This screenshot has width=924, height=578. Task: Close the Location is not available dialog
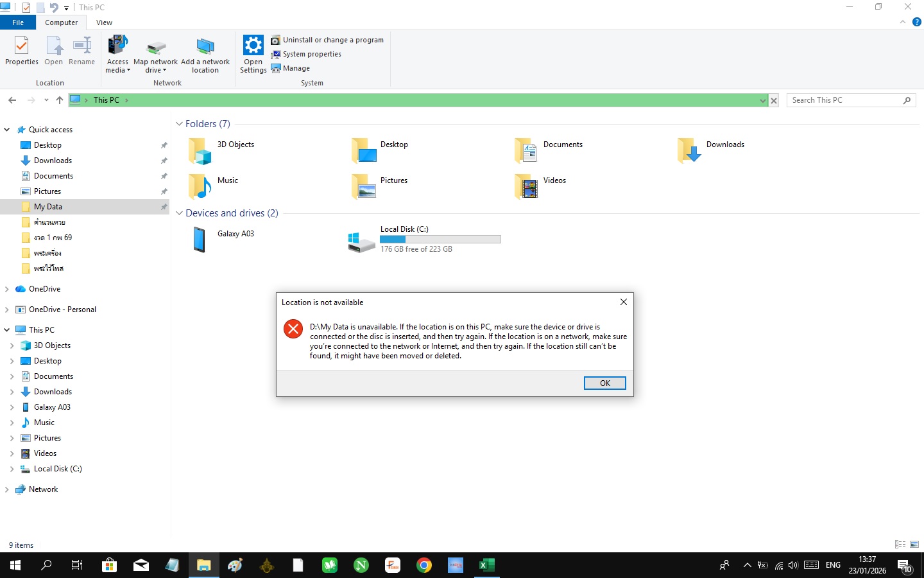tap(624, 302)
